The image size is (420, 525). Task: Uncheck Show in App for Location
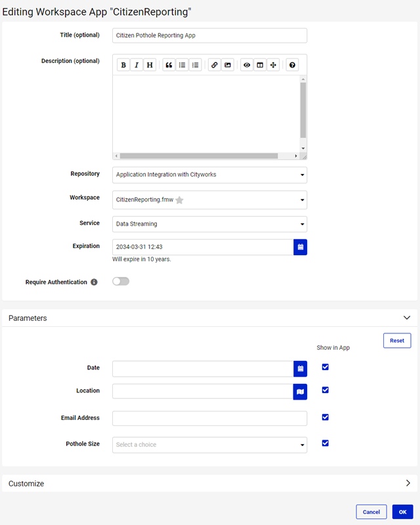[325, 390]
